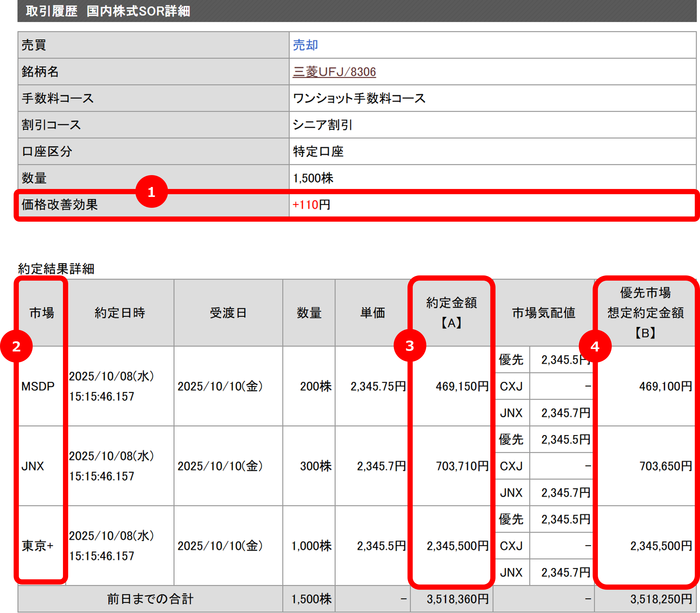The height and width of the screenshot is (613, 700).
Task: Click the 前日までの合計 summary row label
Action: point(150,599)
